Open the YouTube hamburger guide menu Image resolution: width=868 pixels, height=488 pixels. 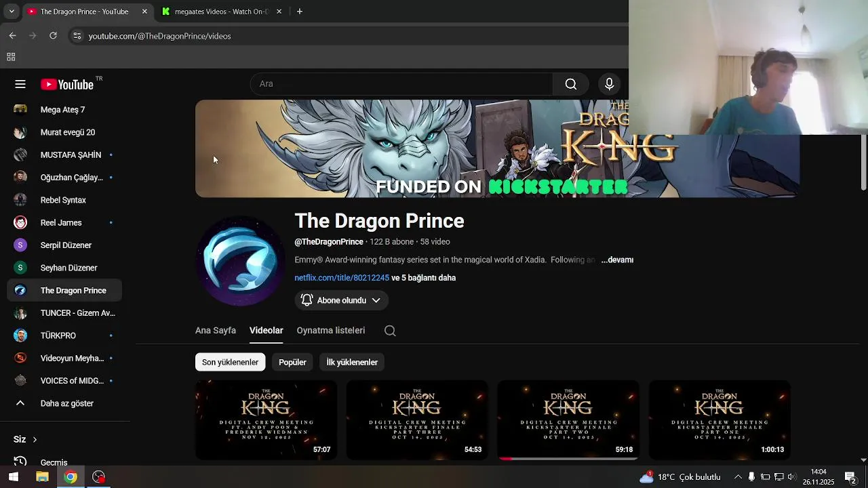[x=20, y=84]
